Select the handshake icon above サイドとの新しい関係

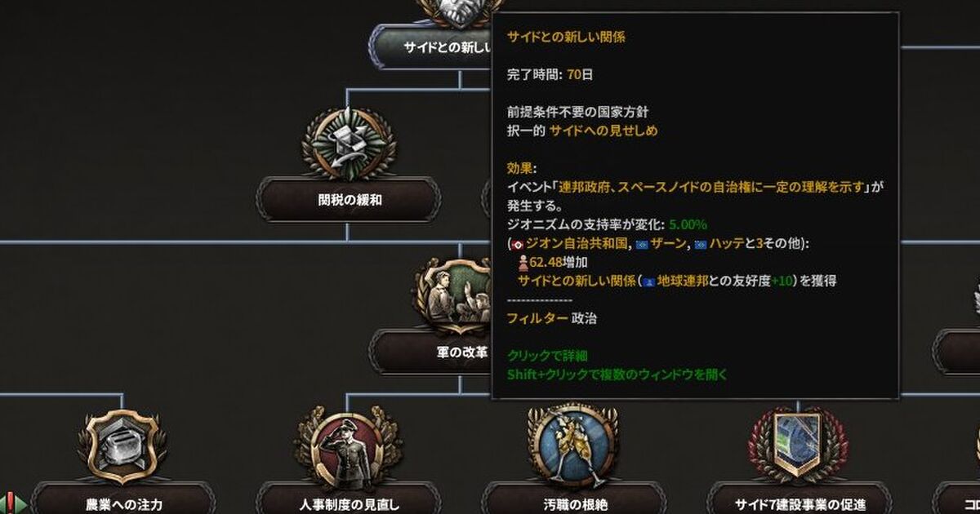[x=457, y=10]
